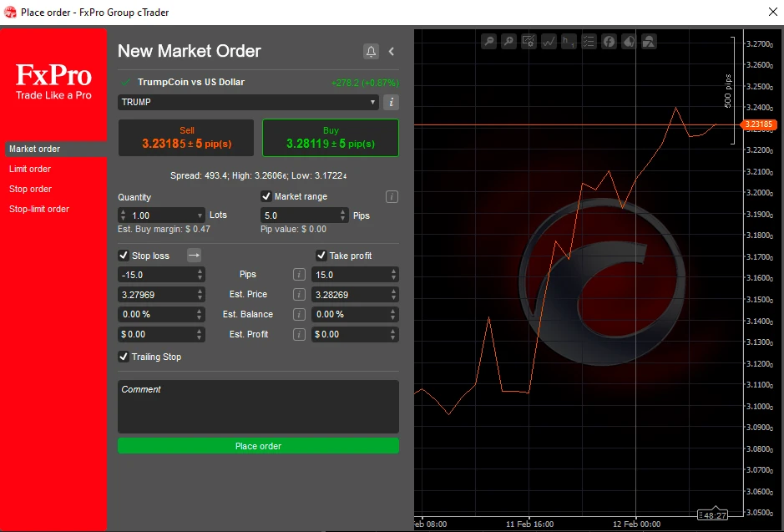Disable the Market range checkbox

266,196
